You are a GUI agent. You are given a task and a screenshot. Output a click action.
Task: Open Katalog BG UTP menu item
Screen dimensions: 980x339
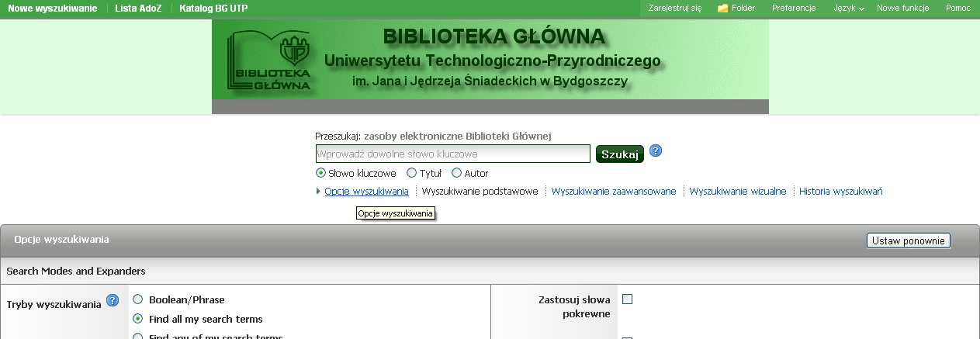pos(213,8)
